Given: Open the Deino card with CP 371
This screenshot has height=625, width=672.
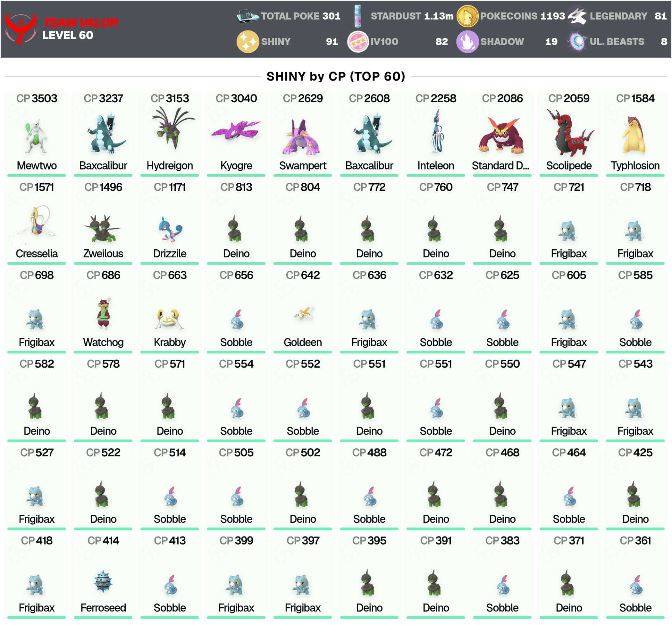Looking at the screenshot, I should tap(569, 577).
